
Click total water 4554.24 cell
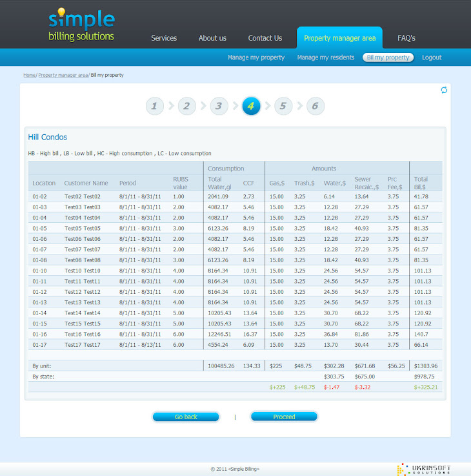pyautogui.click(x=218, y=345)
